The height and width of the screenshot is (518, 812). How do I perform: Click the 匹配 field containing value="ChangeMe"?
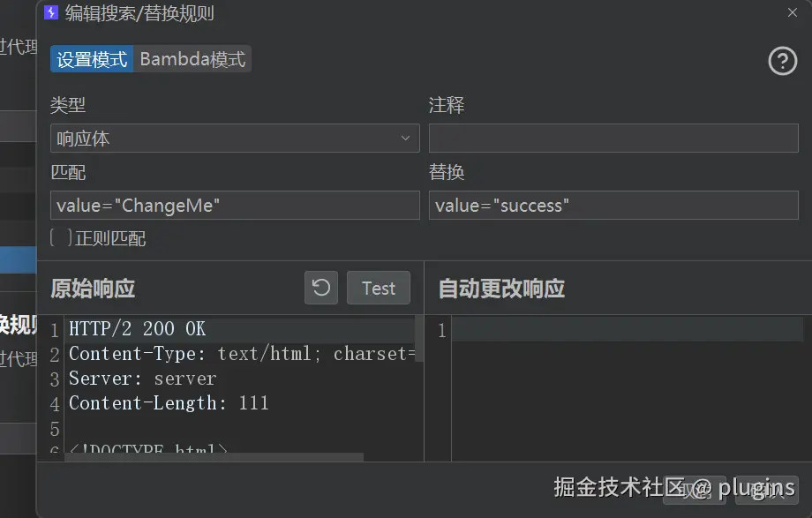[x=234, y=206]
